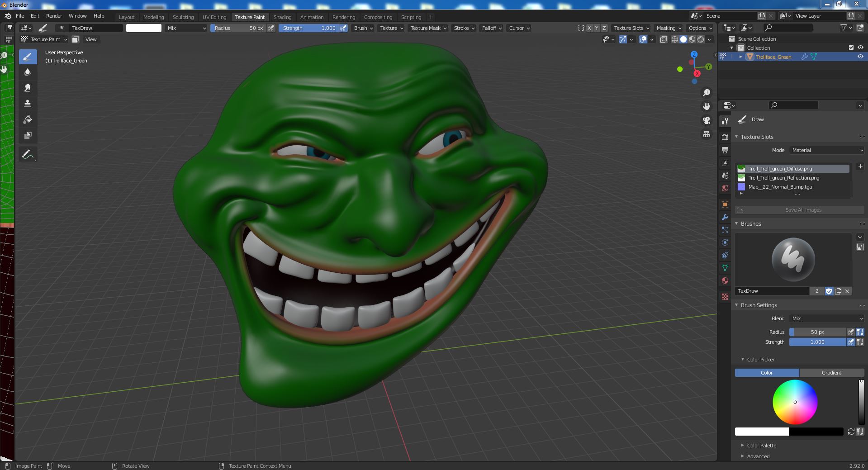Toggle X axis symmetry
The image size is (868, 470).
(589, 28)
